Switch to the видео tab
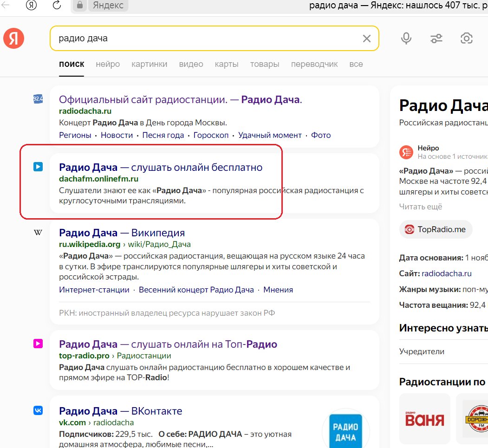Viewport: 488px width, 448px height. (x=191, y=64)
